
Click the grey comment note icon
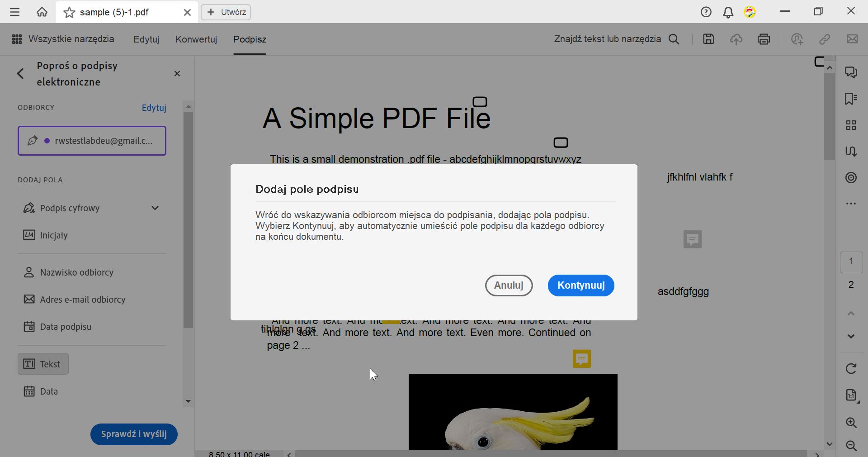pyautogui.click(x=693, y=239)
